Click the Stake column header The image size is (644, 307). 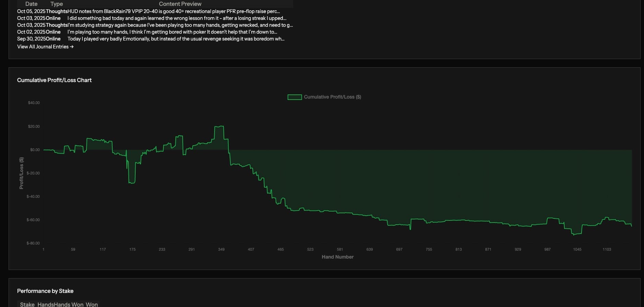tap(27, 305)
